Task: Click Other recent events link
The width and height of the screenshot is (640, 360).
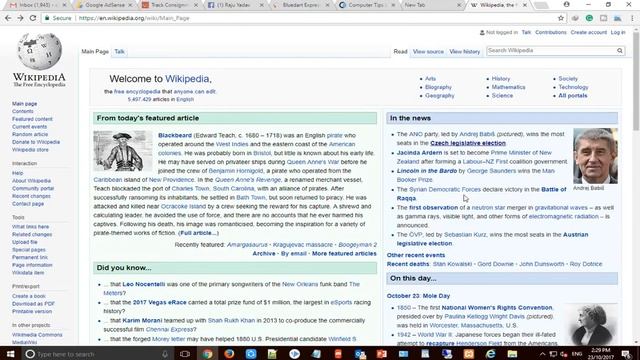Action: (416, 255)
